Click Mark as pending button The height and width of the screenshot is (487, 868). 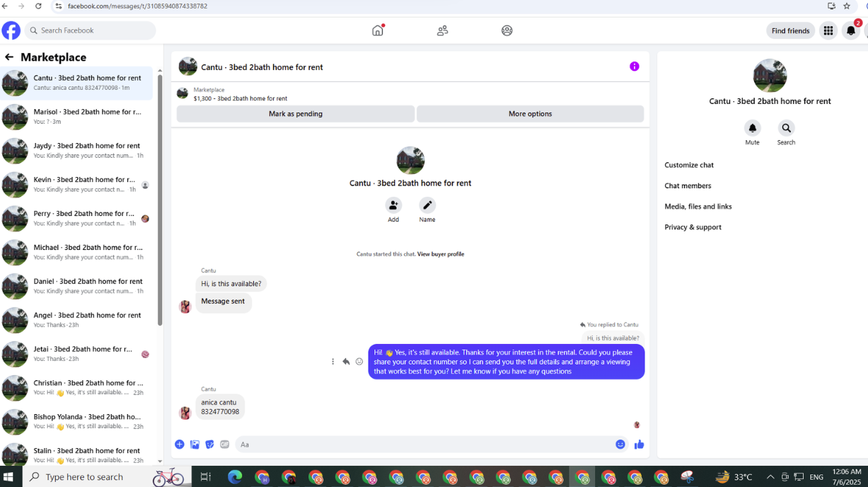coord(296,114)
